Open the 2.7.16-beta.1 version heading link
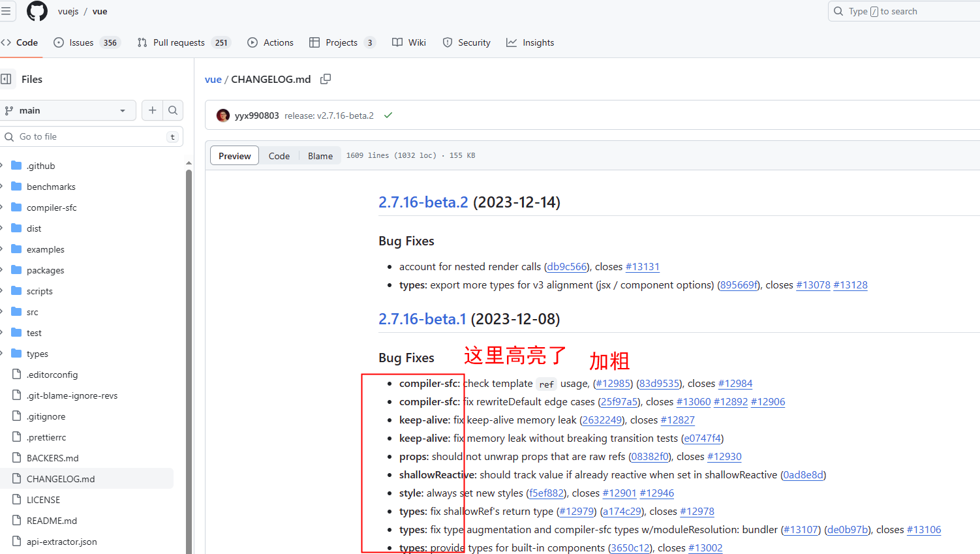 click(x=423, y=319)
